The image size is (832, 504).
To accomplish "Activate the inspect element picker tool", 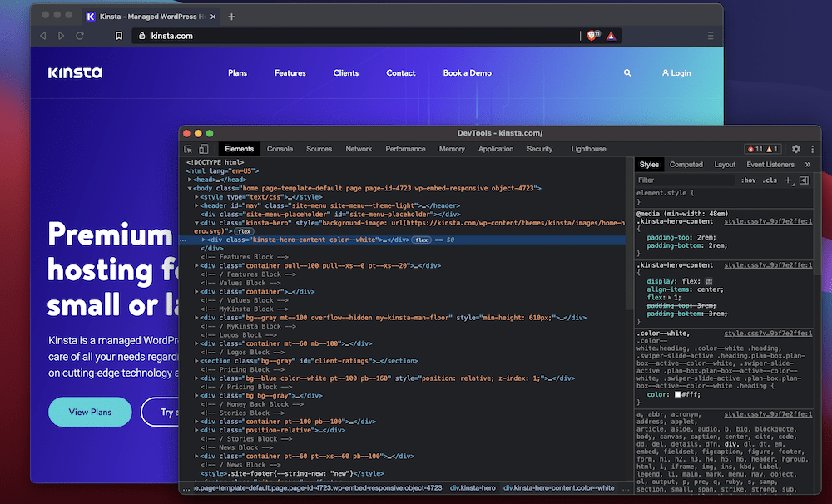I will tap(189, 149).
